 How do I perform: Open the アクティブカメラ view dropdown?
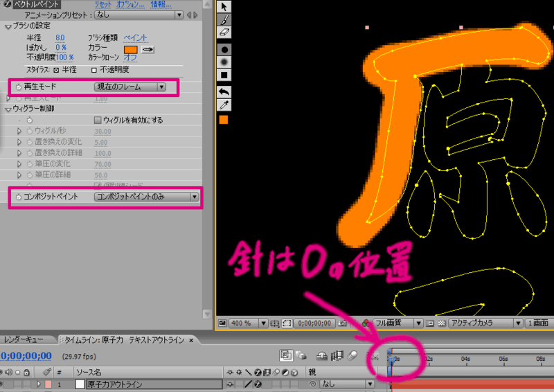485,323
